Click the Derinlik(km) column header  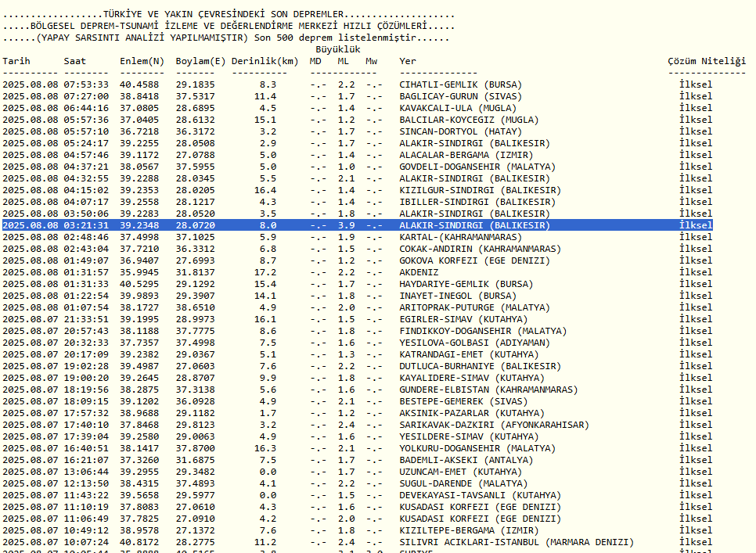coord(266,60)
